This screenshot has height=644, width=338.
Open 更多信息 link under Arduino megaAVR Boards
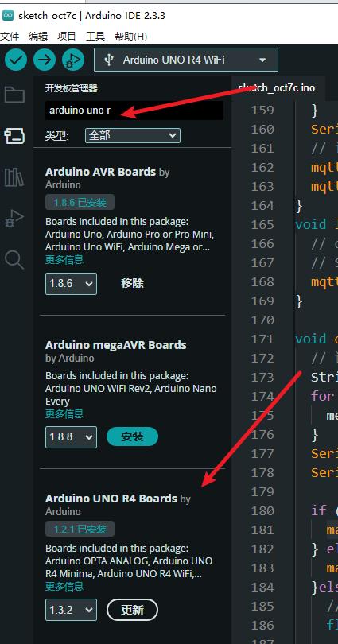(x=64, y=413)
